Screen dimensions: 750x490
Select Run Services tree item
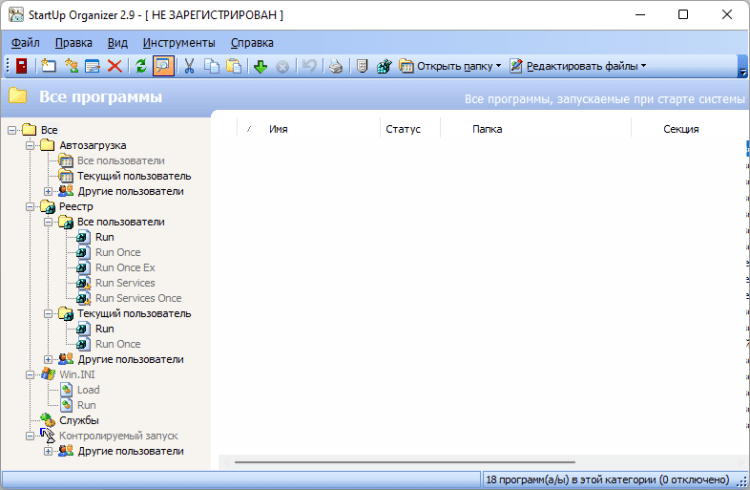pos(125,283)
